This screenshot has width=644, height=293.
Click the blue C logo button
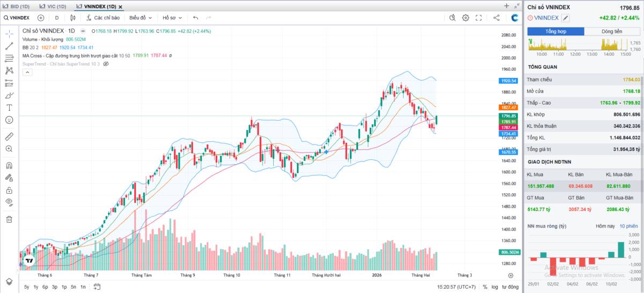coord(515,18)
